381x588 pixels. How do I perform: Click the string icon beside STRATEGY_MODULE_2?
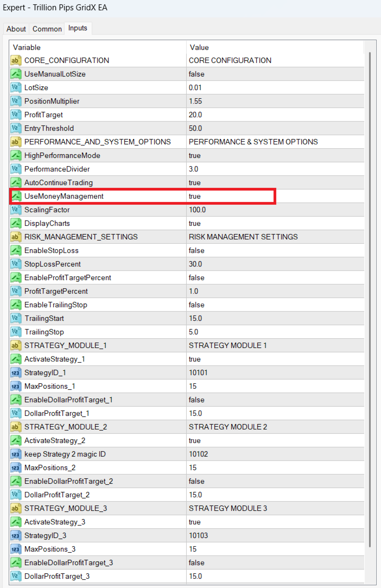pyautogui.click(x=15, y=427)
